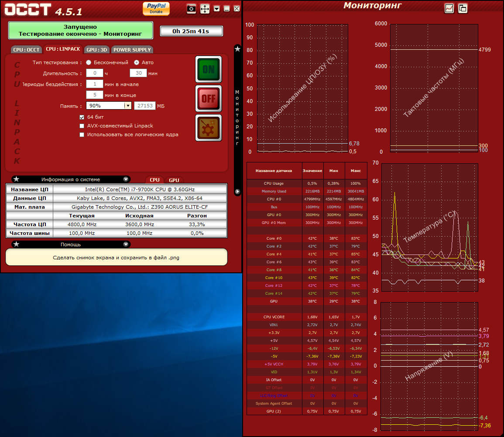Open the down-arrow options menu in title bar
This screenshot has height=437, width=504.
tap(217, 9)
